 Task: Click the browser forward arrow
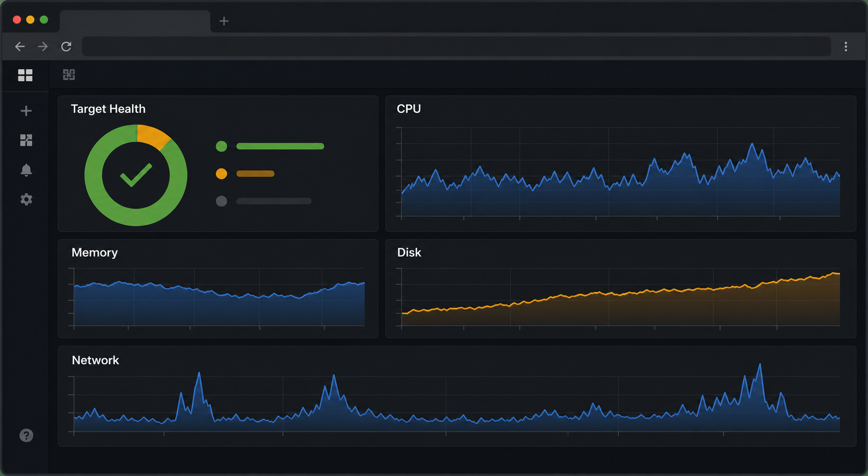(43, 47)
